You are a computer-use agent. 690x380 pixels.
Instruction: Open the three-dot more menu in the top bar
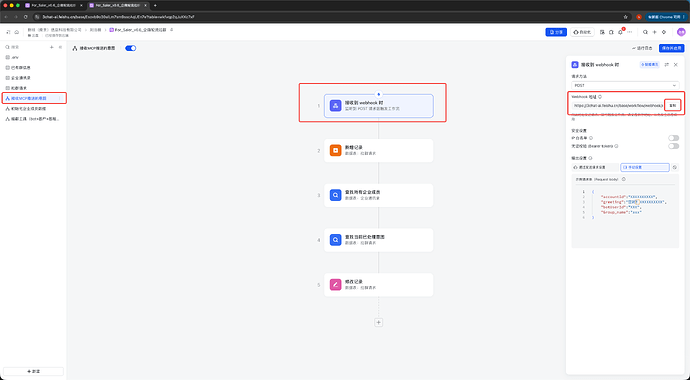click(x=630, y=32)
